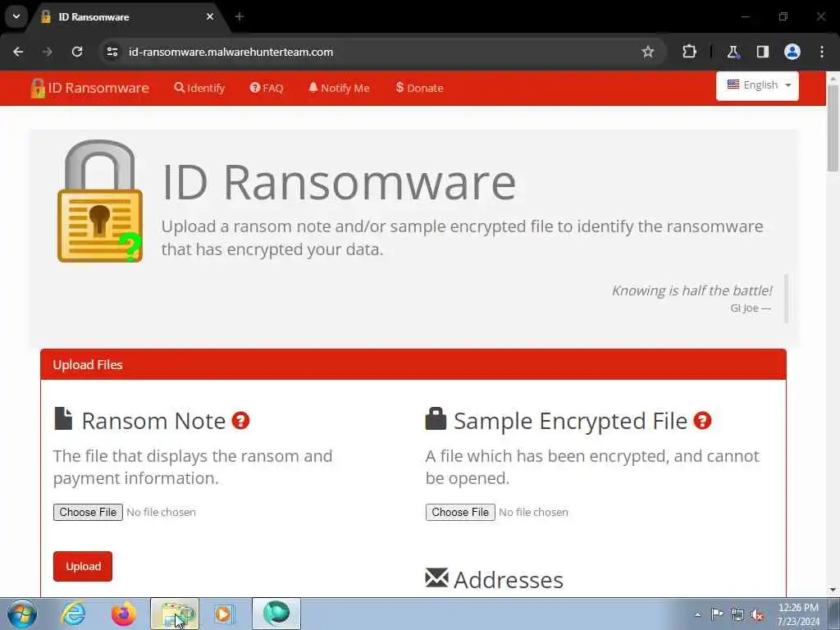Click Ransom Note help question icon
The height and width of the screenshot is (630, 840).
coord(240,421)
